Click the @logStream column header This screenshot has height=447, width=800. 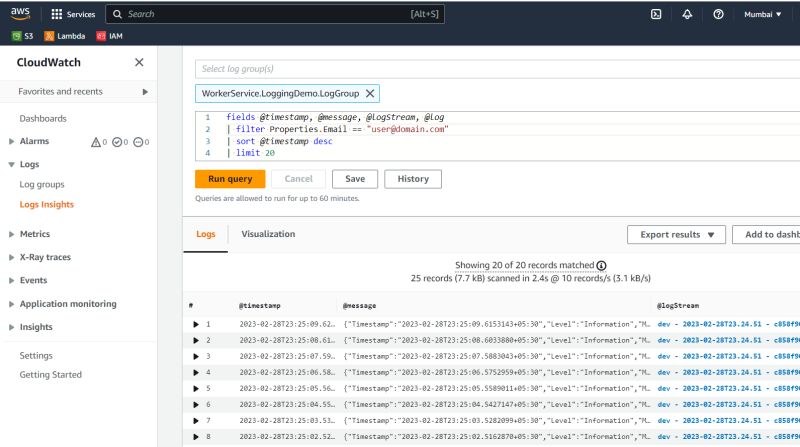678,306
